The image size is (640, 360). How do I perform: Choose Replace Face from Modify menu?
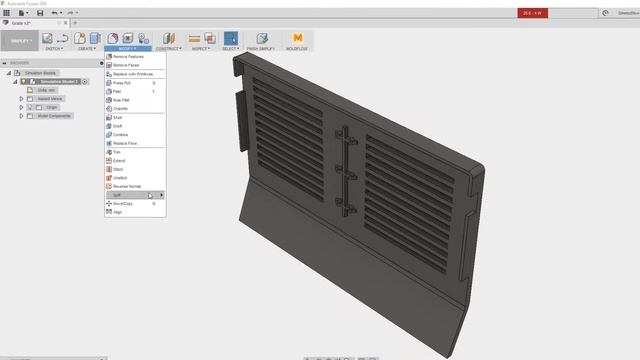coord(135,143)
